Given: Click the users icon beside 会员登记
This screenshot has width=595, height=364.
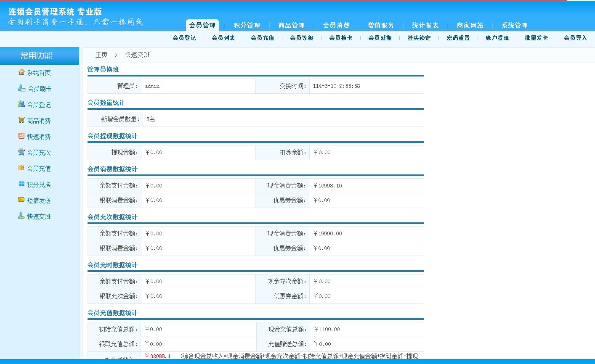Looking at the screenshot, I should pos(21,104).
